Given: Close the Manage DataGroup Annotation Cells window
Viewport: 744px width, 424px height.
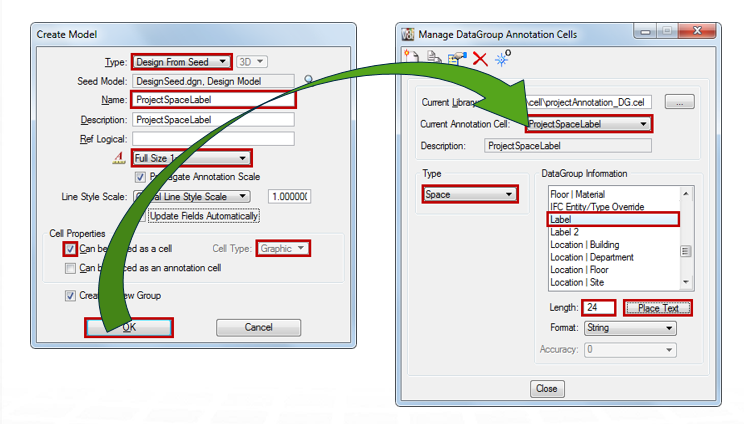Looking at the screenshot, I should tap(697, 31).
